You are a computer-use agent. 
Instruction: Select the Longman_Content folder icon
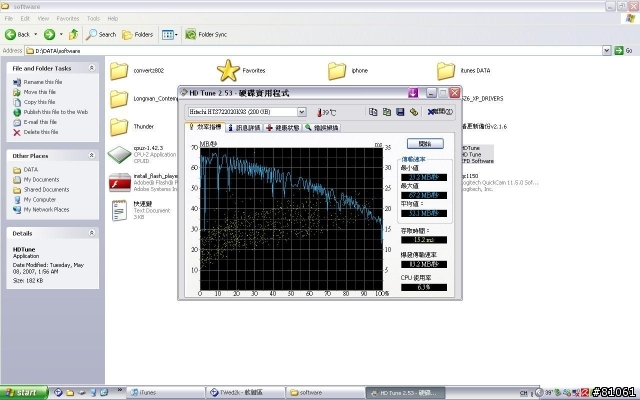pos(119,99)
